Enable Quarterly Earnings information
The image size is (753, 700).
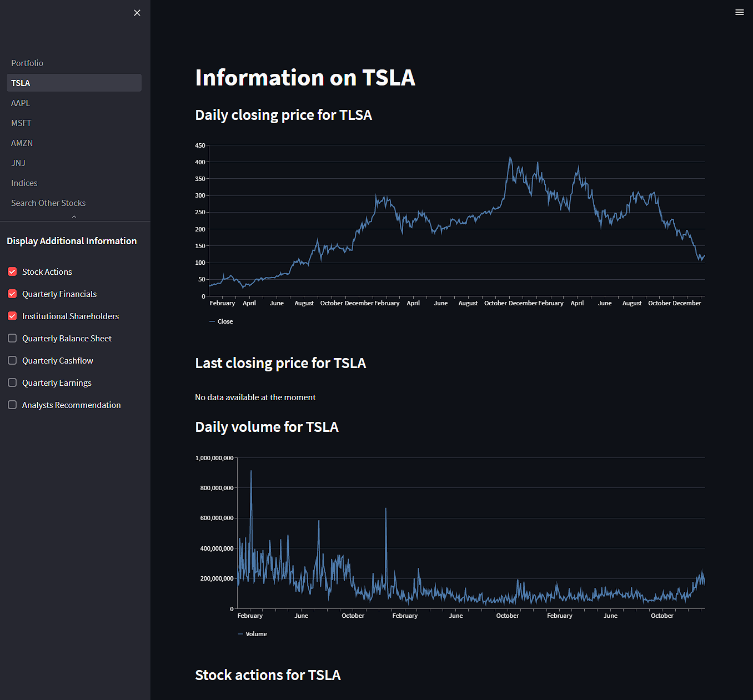click(x=12, y=382)
